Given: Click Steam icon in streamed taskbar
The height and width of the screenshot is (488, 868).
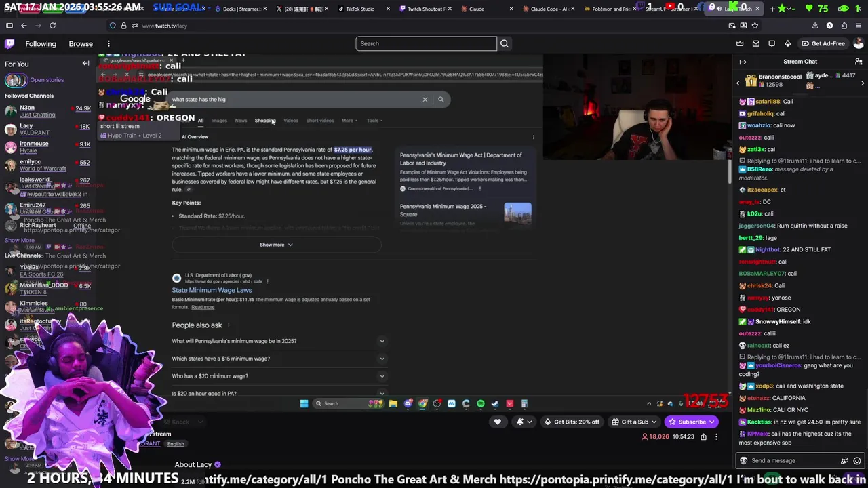Looking at the screenshot, I should 495,403.
